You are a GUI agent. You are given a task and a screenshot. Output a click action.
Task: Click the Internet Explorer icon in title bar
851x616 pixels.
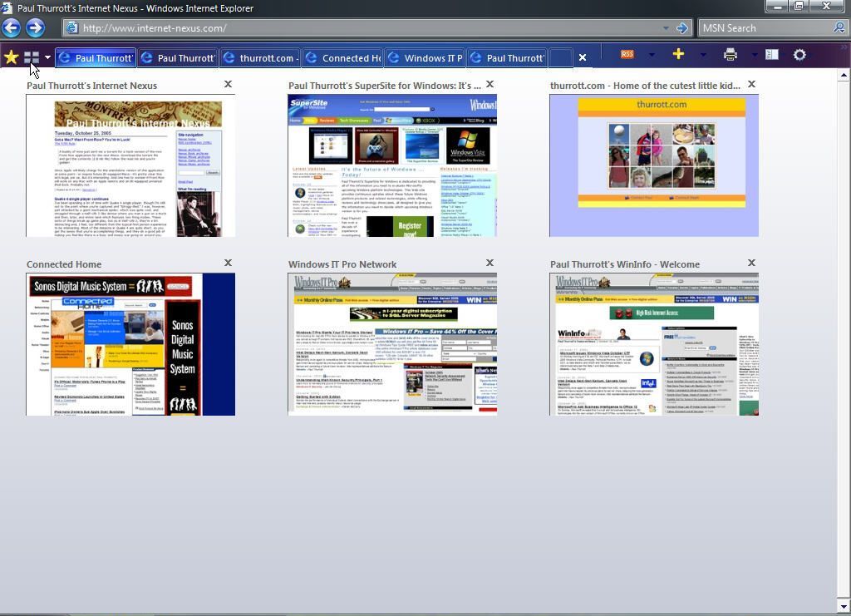pyautogui.click(x=7, y=7)
